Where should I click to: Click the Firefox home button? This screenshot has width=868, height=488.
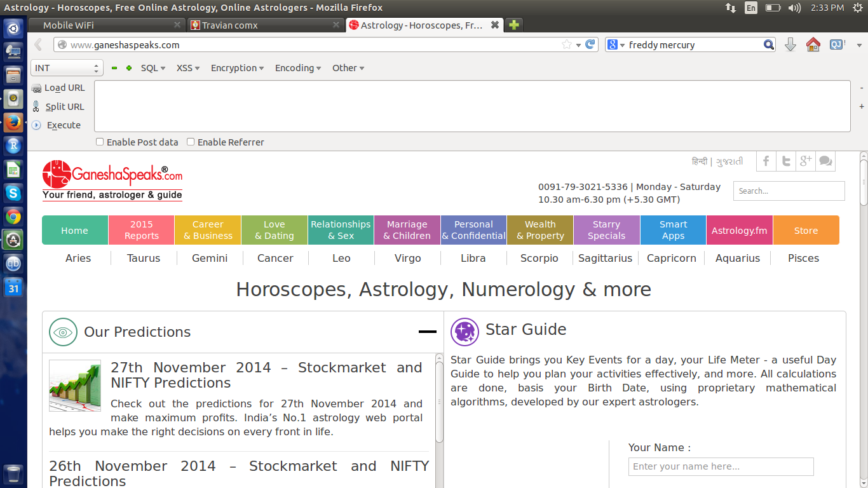(x=813, y=44)
